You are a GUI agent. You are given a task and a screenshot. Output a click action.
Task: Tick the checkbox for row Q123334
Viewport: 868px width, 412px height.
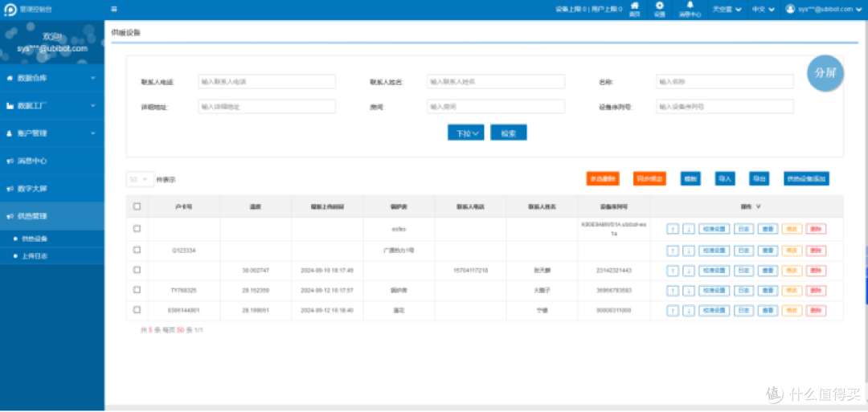(137, 250)
